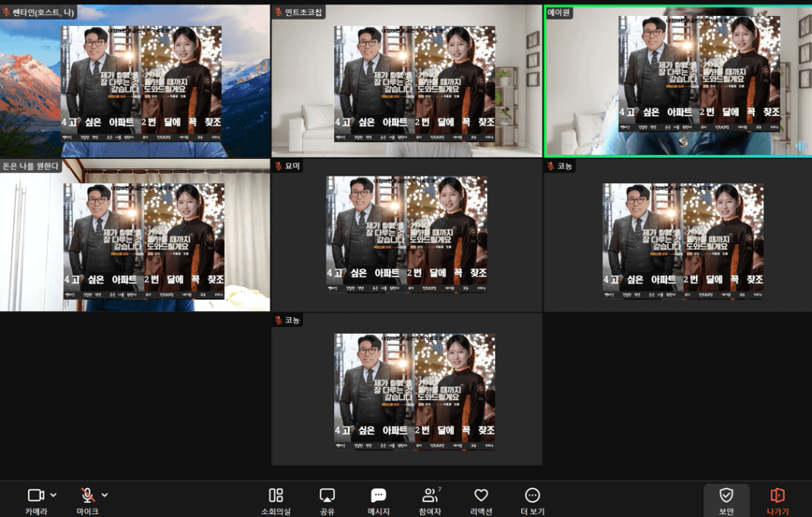The width and height of the screenshot is (812, 517).
Task: Select the 돈은 나를 원한다 video tile
Action: pos(134,236)
